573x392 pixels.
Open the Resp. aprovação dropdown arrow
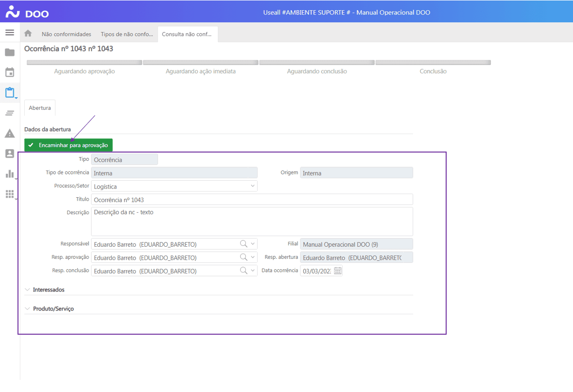(x=253, y=257)
